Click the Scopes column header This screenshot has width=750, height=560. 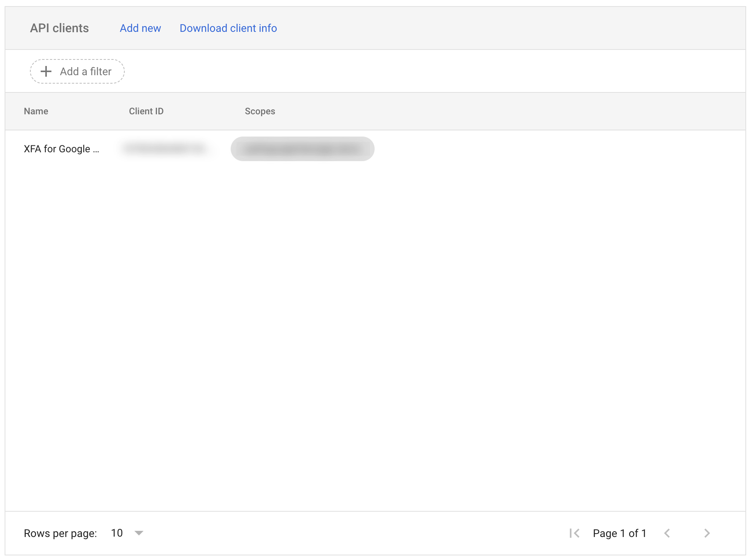coord(259,111)
